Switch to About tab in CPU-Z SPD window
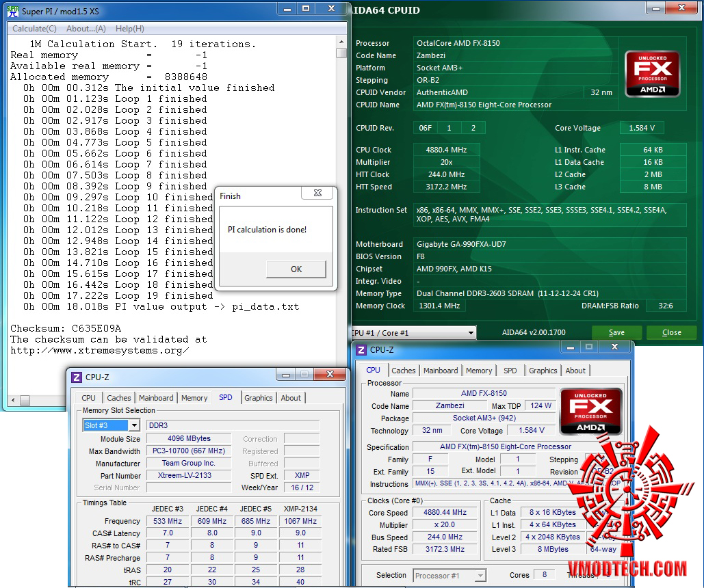Screen dimensions: 704x588 click(x=291, y=398)
